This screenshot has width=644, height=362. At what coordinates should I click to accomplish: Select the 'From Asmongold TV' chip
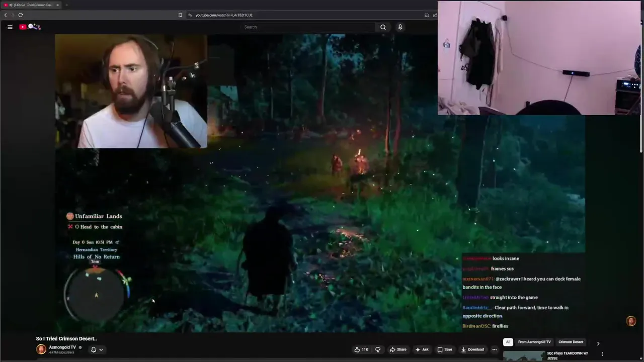(x=534, y=342)
